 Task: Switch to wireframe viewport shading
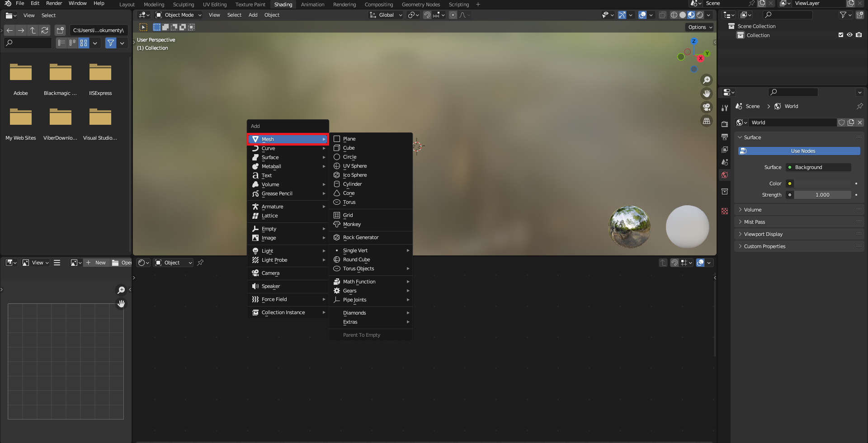point(674,15)
